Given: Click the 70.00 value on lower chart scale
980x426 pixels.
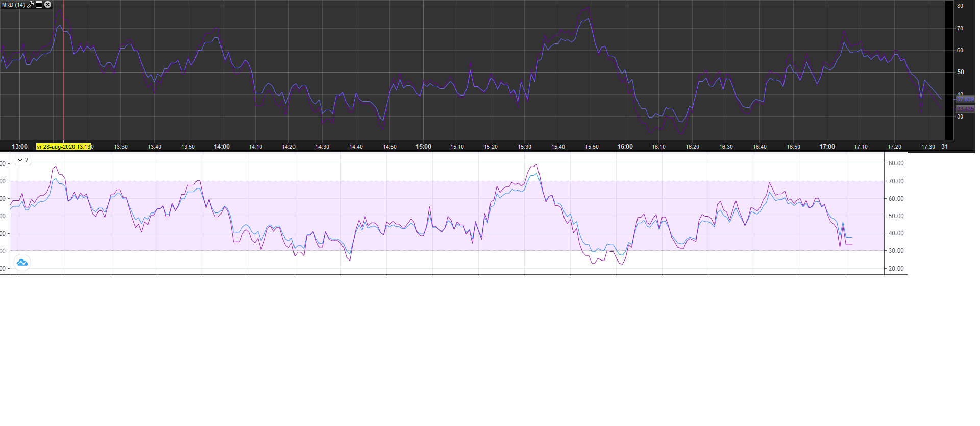Looking at the screenshot, I should (896, 181).
